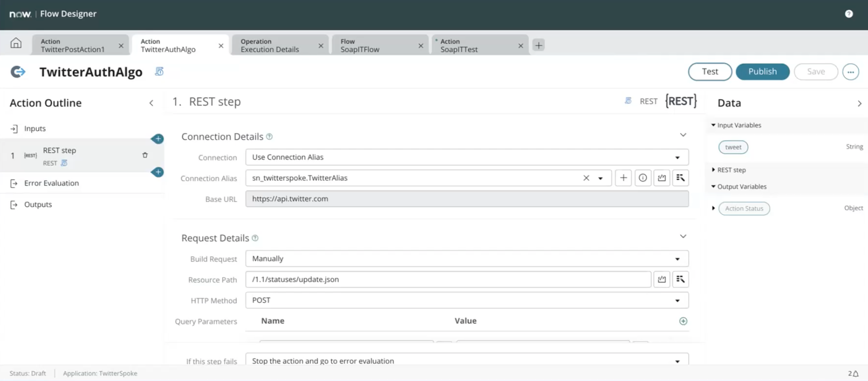
Task: Open data pill picker for Resource Path
Action: pos(680,279)
